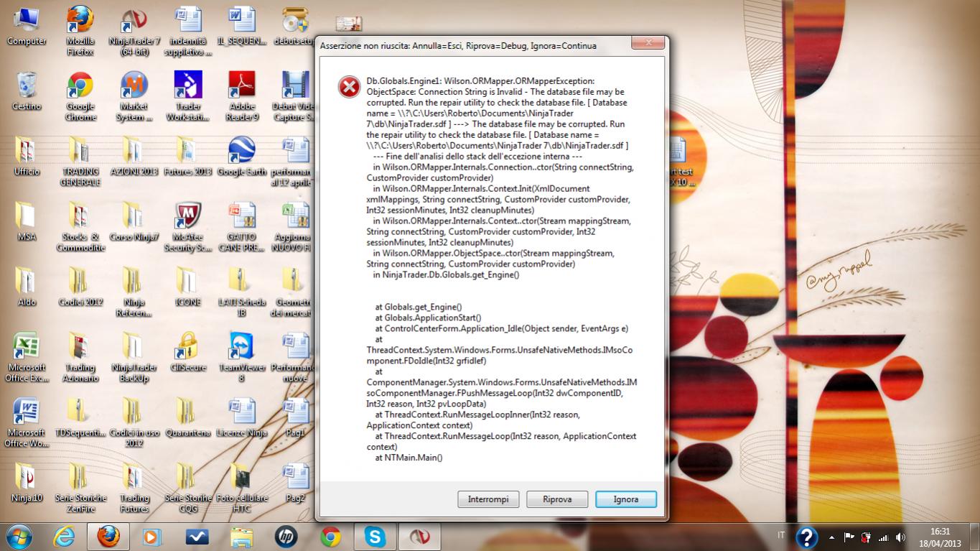
Task: Show hidden system tray icons
Action: tap(831, 537)
